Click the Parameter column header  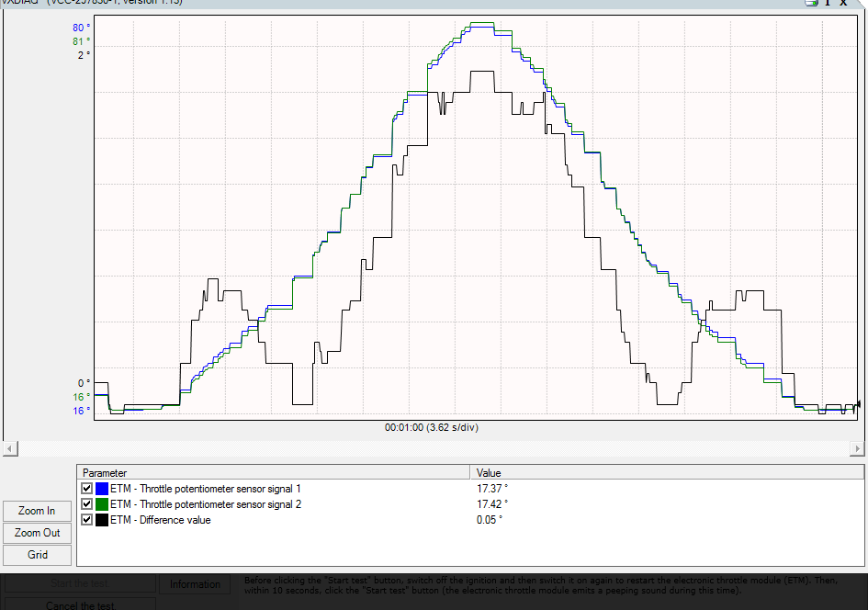coord(273,472)
